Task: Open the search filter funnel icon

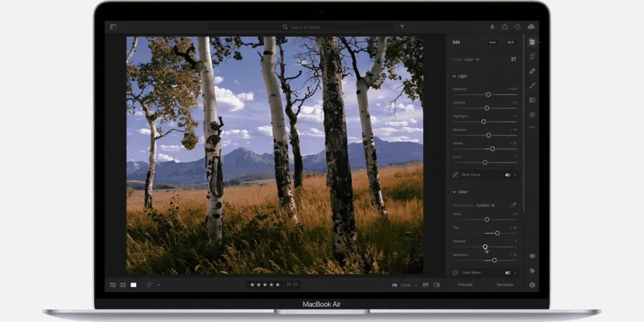Action: 402,27
